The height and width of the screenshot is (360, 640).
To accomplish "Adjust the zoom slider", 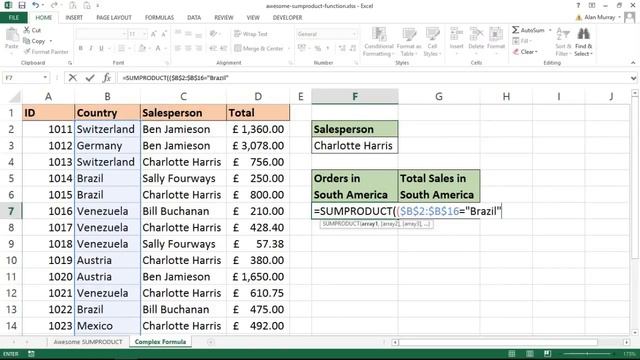I will 587,353.
